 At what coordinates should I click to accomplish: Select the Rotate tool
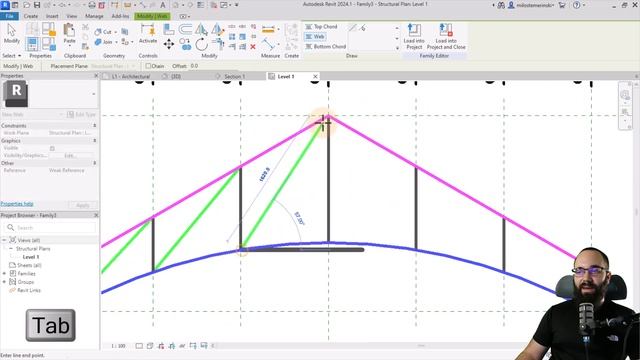pos(201,44)
